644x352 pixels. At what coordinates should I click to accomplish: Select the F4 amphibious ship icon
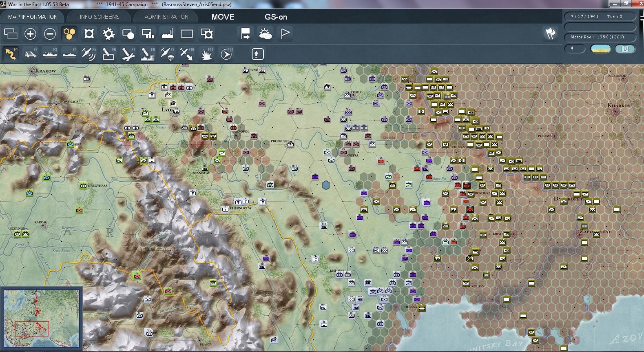click(x=69, y=54)
